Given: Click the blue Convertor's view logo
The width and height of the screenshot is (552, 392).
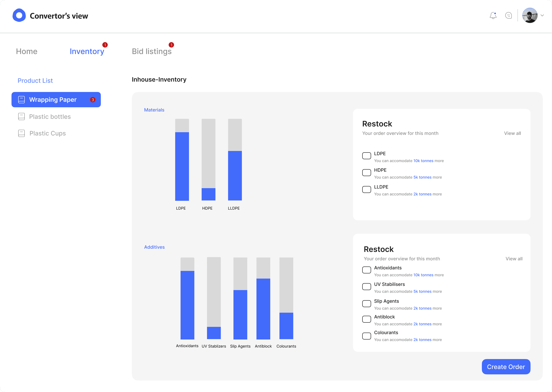Looking at the screenshot, I should coord(19,16).
